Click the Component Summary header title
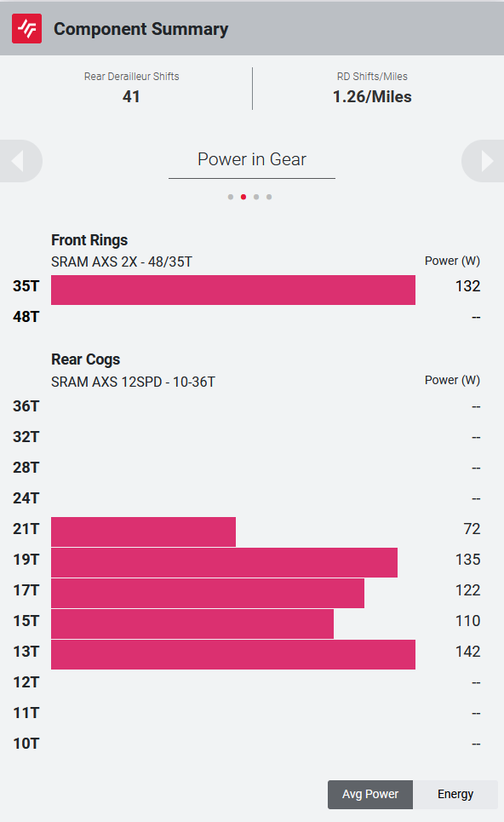Image resolution: width=504 pixels, height=822 pixels. point(141,29)
